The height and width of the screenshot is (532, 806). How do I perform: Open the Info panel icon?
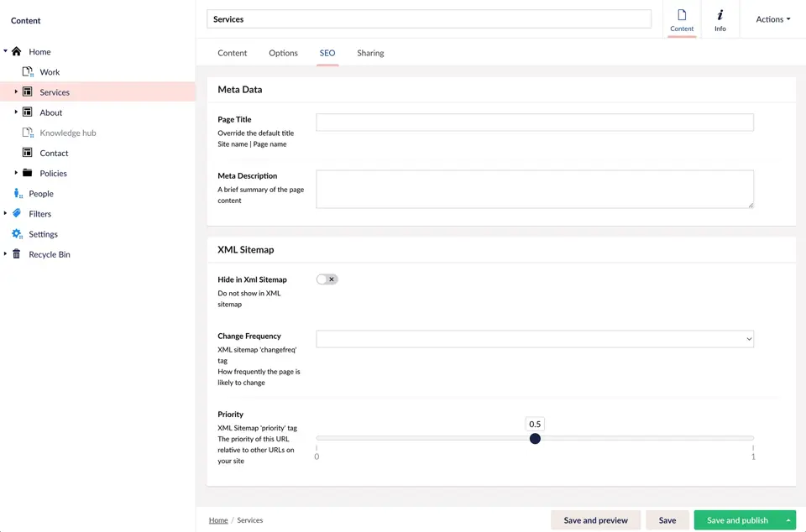coord(720,18)
